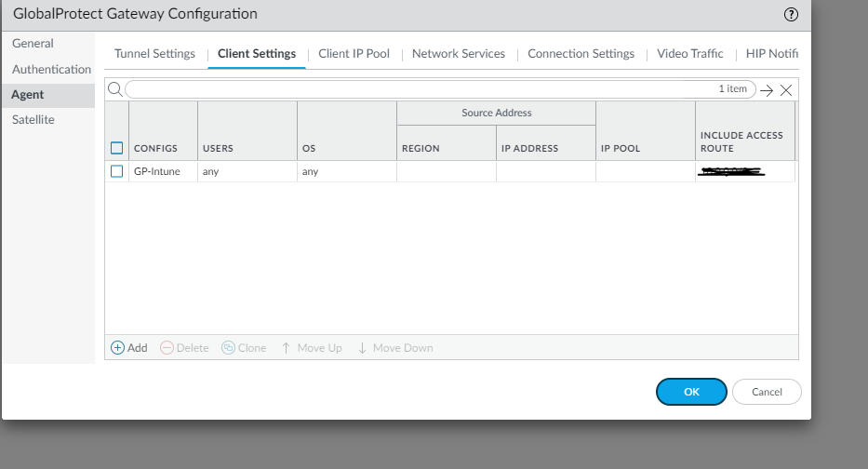Confirm with the OK button
Image resolution: width=868 pixels, height=469 pixels.
691,392
